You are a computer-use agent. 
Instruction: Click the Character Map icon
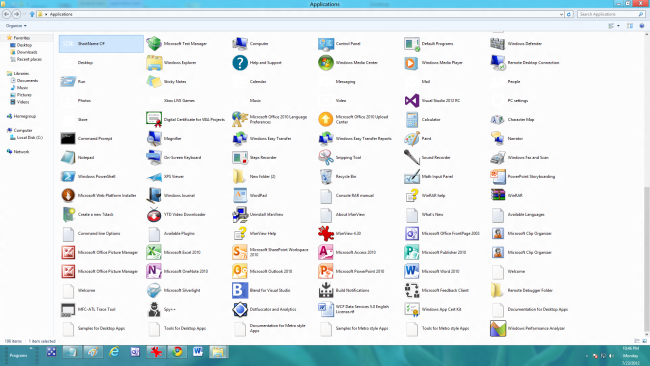(x=497, y=119)
